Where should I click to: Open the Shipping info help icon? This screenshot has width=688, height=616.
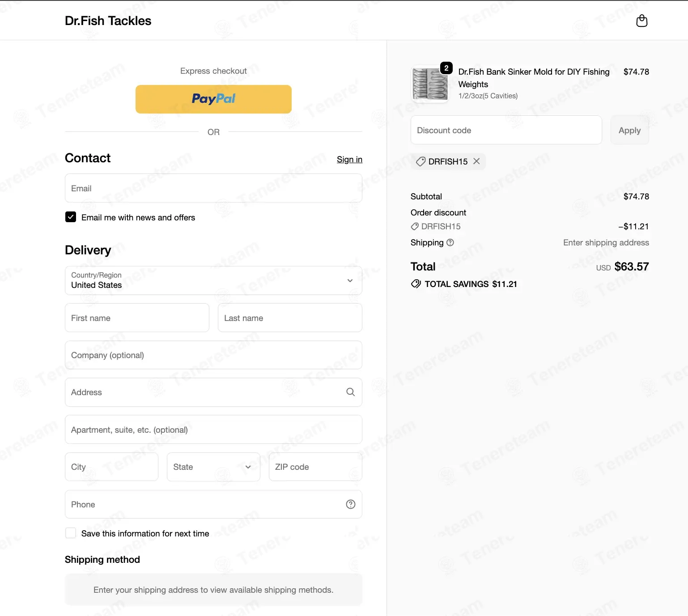[450, 242]
